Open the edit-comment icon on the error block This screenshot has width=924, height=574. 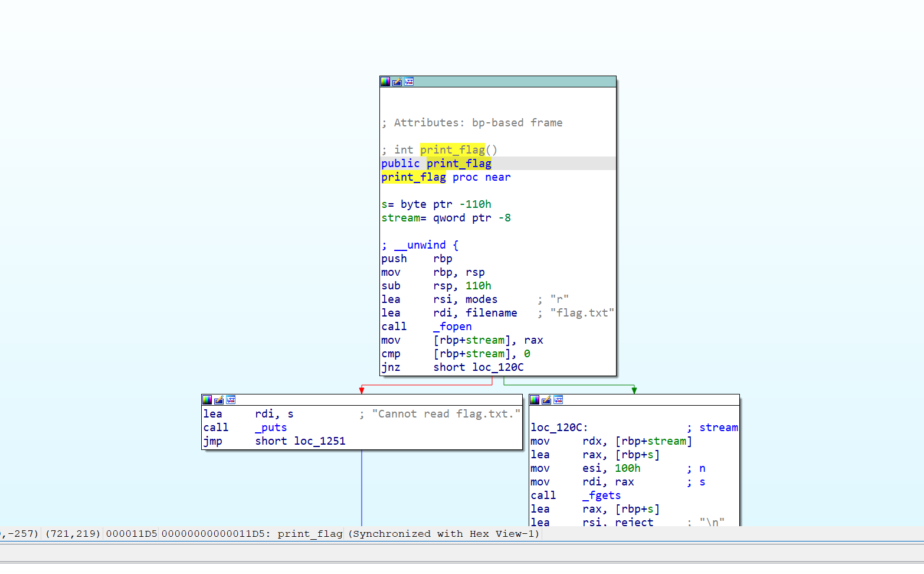(219, 400)
